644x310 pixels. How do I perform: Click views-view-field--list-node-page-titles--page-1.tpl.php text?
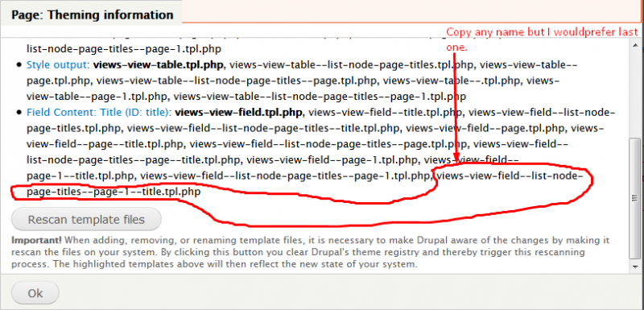click(x=285, y=176)
